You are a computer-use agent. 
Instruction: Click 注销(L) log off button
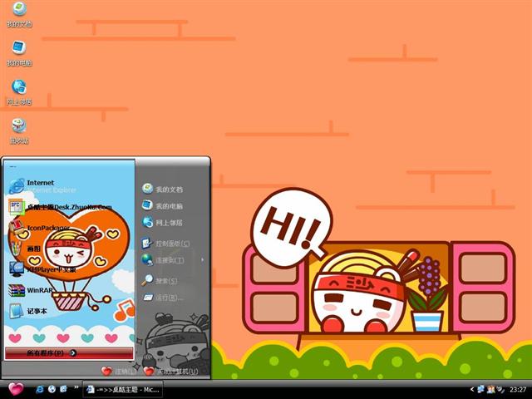[x=118, y=371]
